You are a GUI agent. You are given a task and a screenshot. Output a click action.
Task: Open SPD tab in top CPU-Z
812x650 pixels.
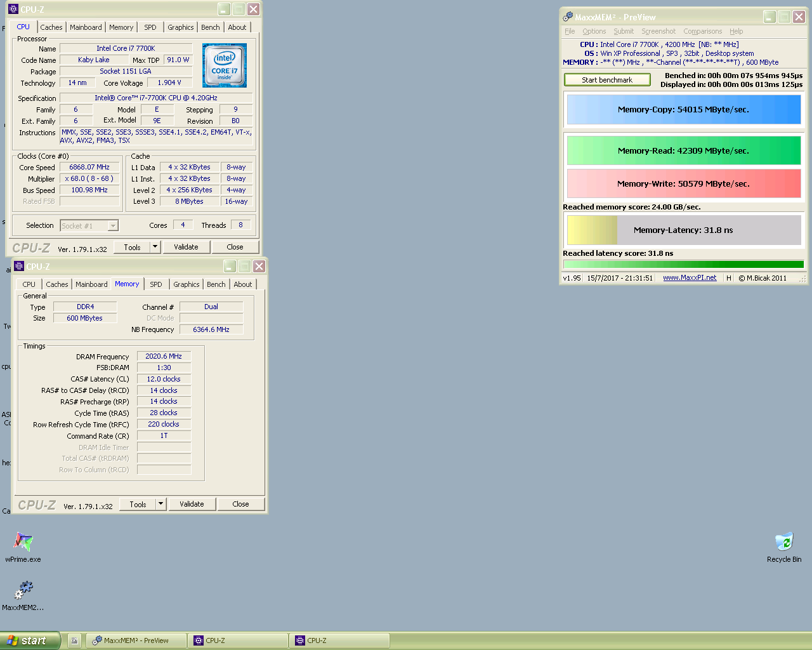(150, 27)
